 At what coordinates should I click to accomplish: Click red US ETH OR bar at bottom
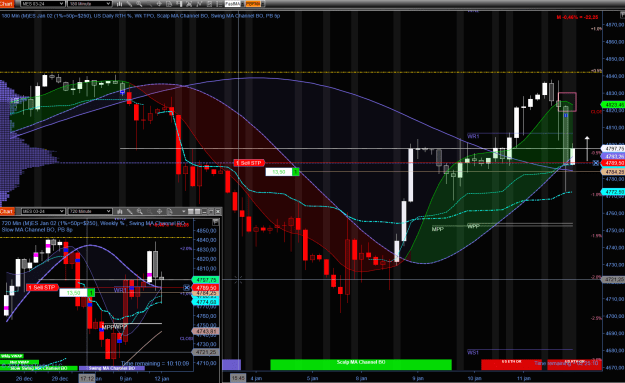(511, 364)
